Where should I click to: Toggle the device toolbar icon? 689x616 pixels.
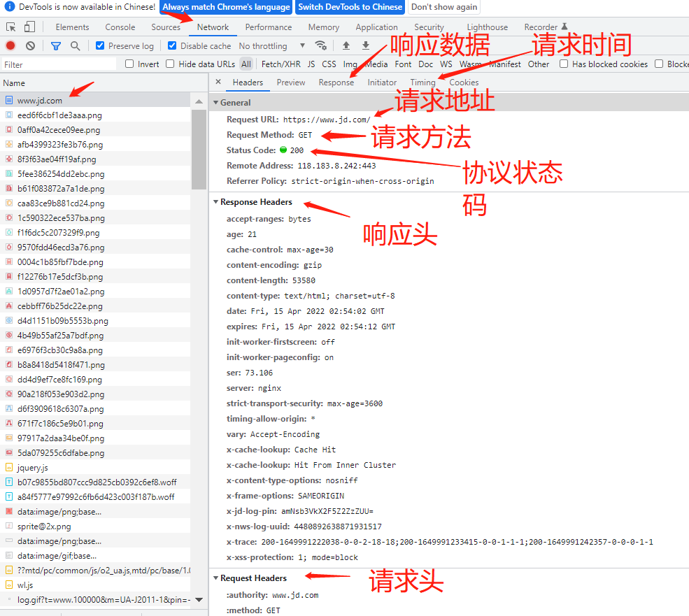click(29, 27)
